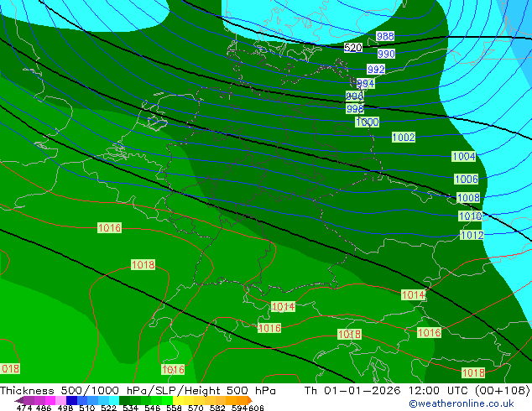Image resolution: width=532 pixels, height=411 pixels.
Task: Click the 1004 isobar label
Action: point(464,156)
